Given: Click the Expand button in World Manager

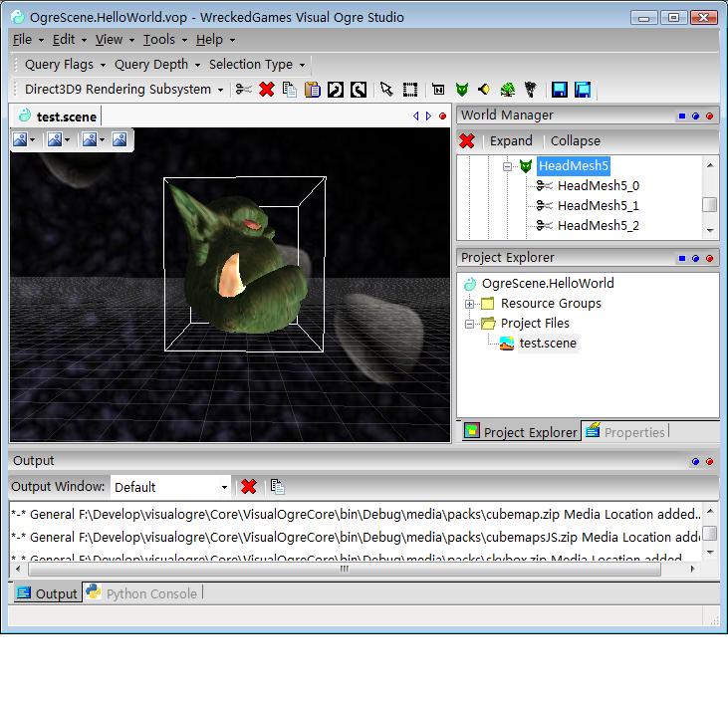Looking at the screenshot, I should pos(511,141).
